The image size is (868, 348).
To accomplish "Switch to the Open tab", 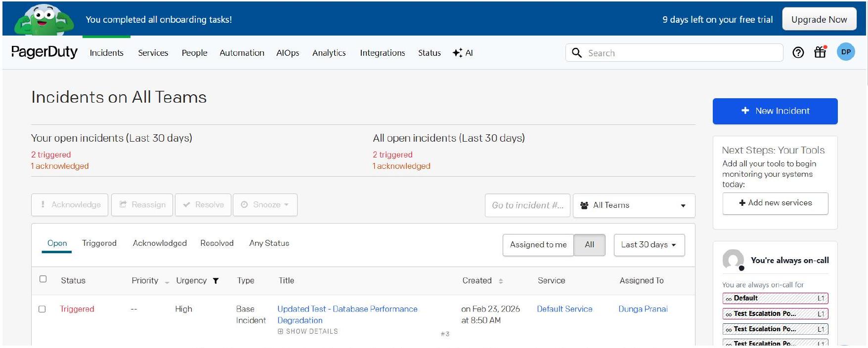I will pyautogui.click(x=57, y=243).
